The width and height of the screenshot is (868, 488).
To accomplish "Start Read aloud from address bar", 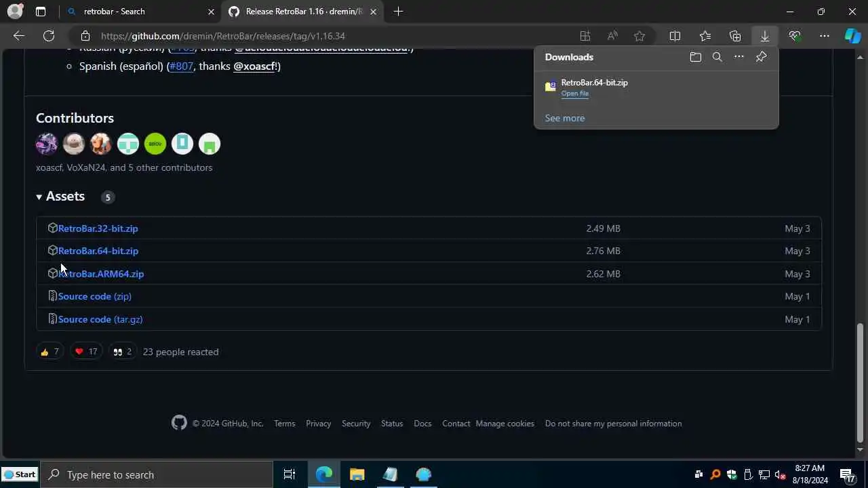I will pyautogui.click(x=612, y=36).
